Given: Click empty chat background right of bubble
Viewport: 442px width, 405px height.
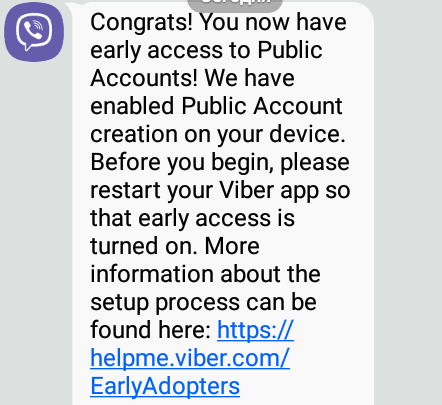Looking at the screenshot, I should click(408, 200).
